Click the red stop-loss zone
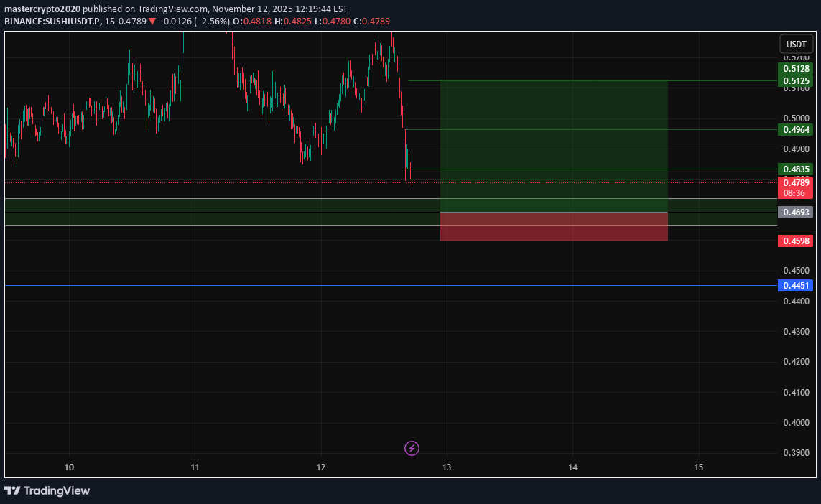The height and width of the screenshot is (504, 821). click(x=554, y=226)
